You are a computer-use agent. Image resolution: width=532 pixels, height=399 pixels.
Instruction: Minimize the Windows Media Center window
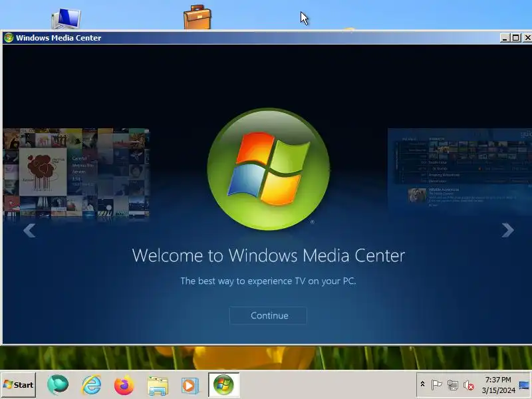(x=505, y=38)
